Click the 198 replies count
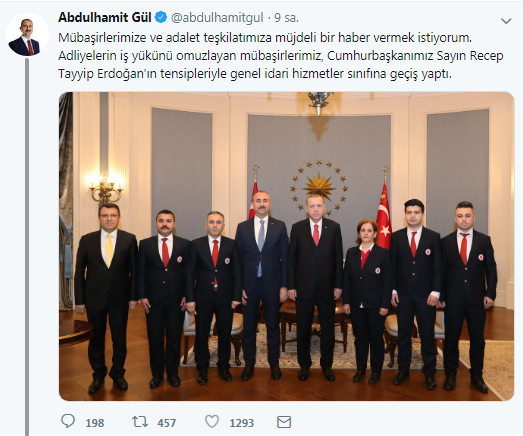Viewport: 523px width, 436px height. (x=95, y=423)
